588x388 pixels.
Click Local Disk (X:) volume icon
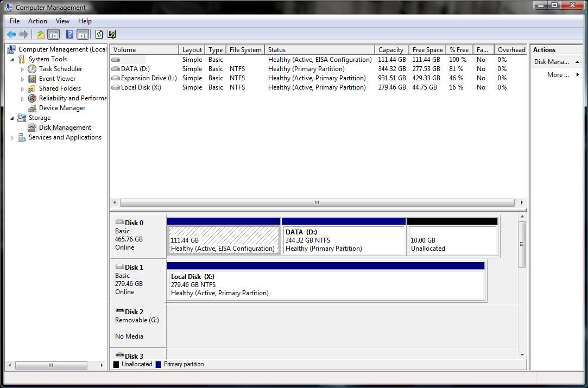[116, 87]
